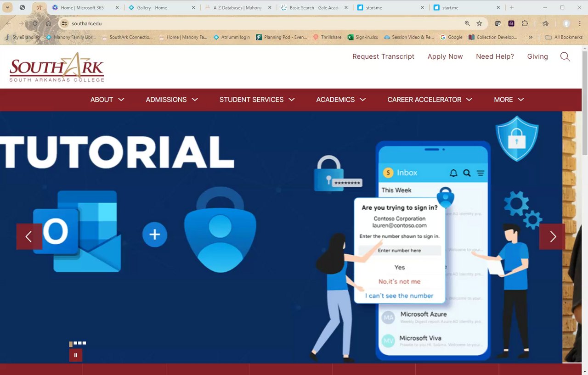Open the site search magnifier icon
This screenshot has width=588, height=375.
pyautogui.click(x=565, y=57)
